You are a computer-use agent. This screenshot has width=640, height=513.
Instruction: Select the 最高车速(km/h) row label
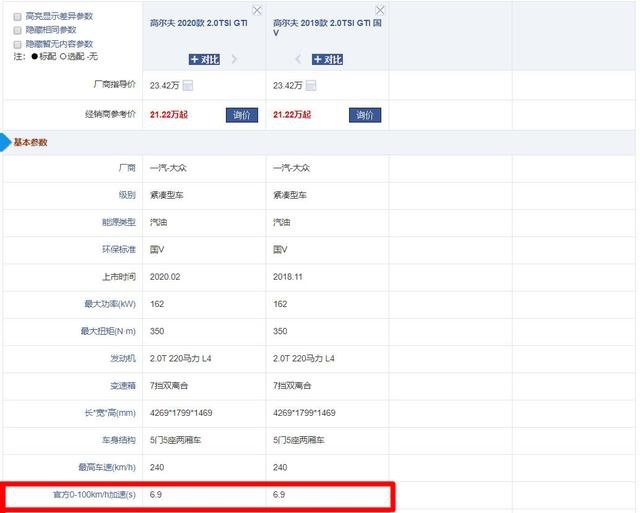107,467
